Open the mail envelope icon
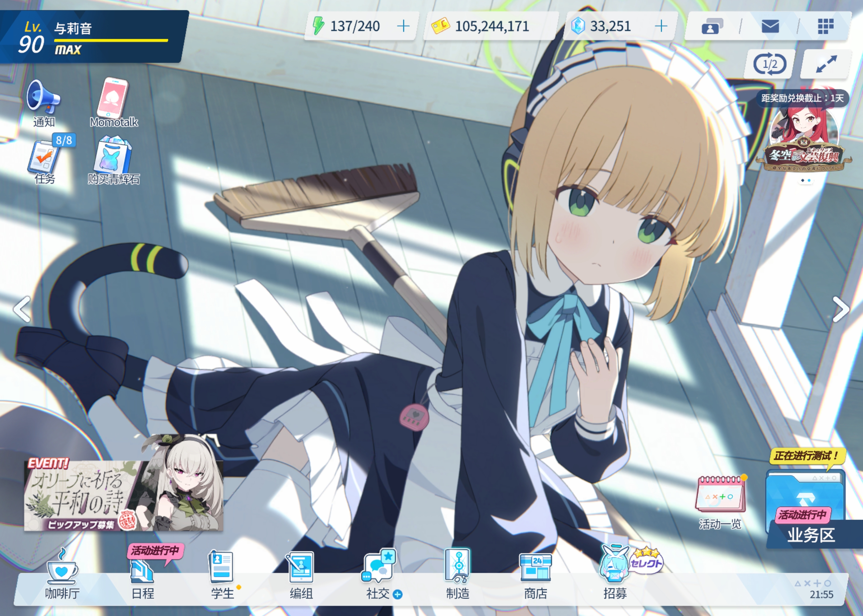863x616 pixels. (x=770, y=26)
